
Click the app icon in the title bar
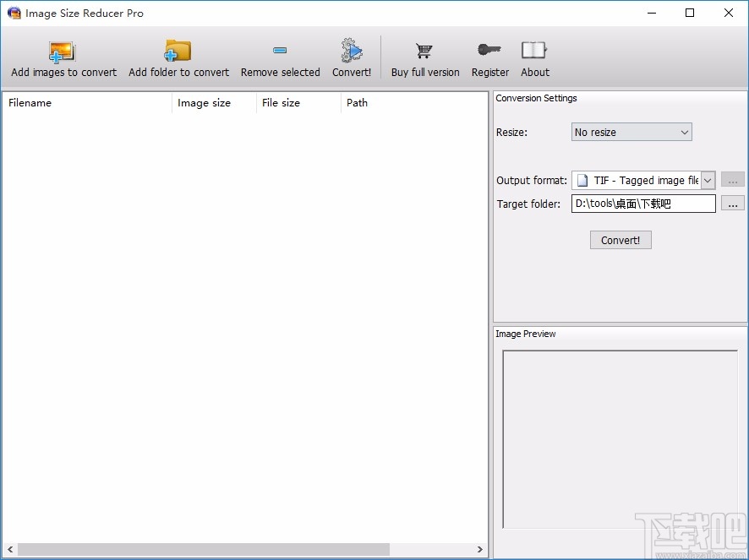(x=14, y=13)
